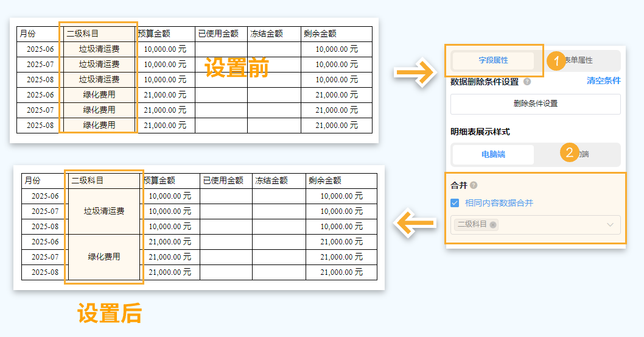Image resolution: width=644 pixels, height=337 pixels.
Task: Click the merged 垃圾清运费 cell in the lower table
Action: coord(104,211)
